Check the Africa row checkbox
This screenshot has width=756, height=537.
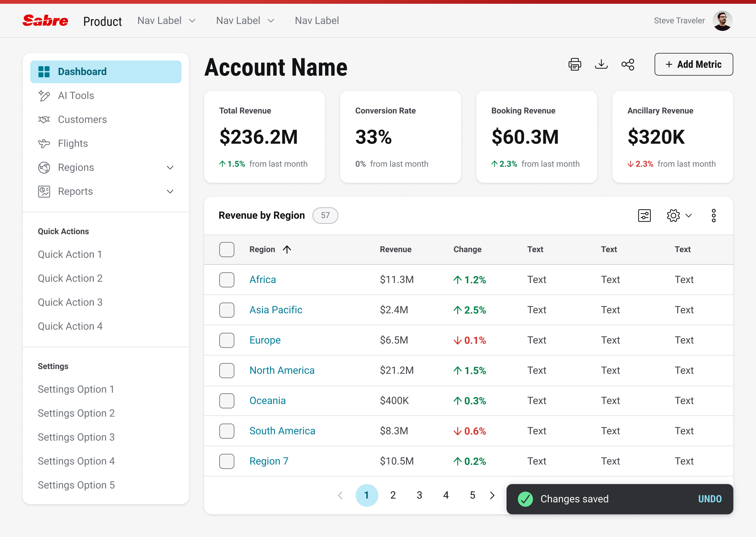[227, 280]
